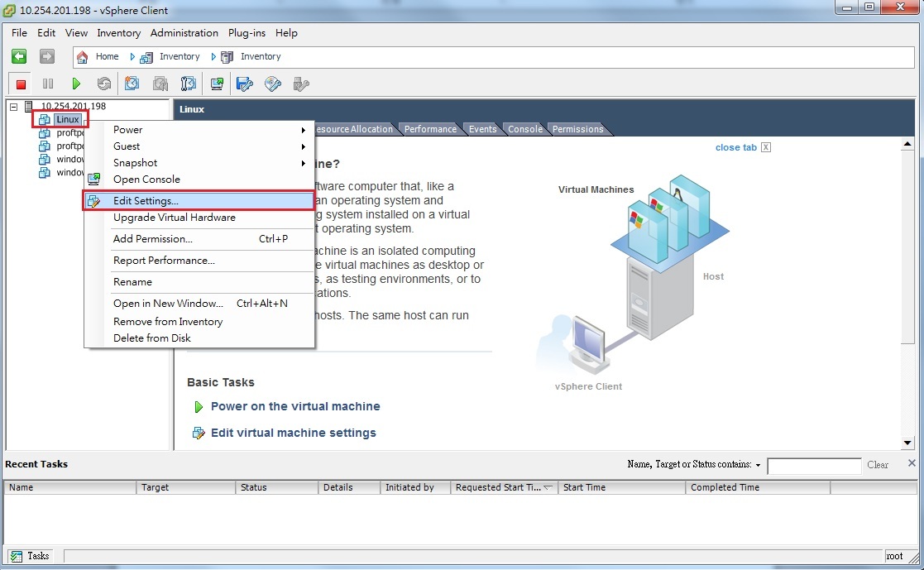Click the red Power Off toolbar icon
This screenshot has height=570, width=924.
pyautogui.click(x=21, y=84)
